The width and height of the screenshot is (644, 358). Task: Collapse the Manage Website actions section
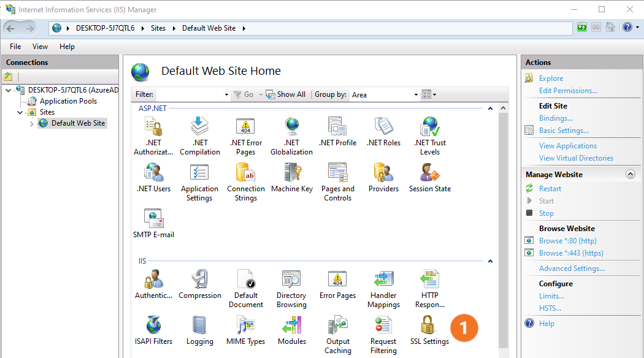pos(630,175)
